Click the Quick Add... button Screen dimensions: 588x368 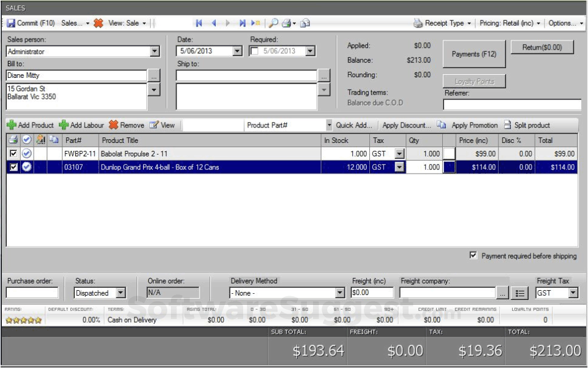coord(353,125)
